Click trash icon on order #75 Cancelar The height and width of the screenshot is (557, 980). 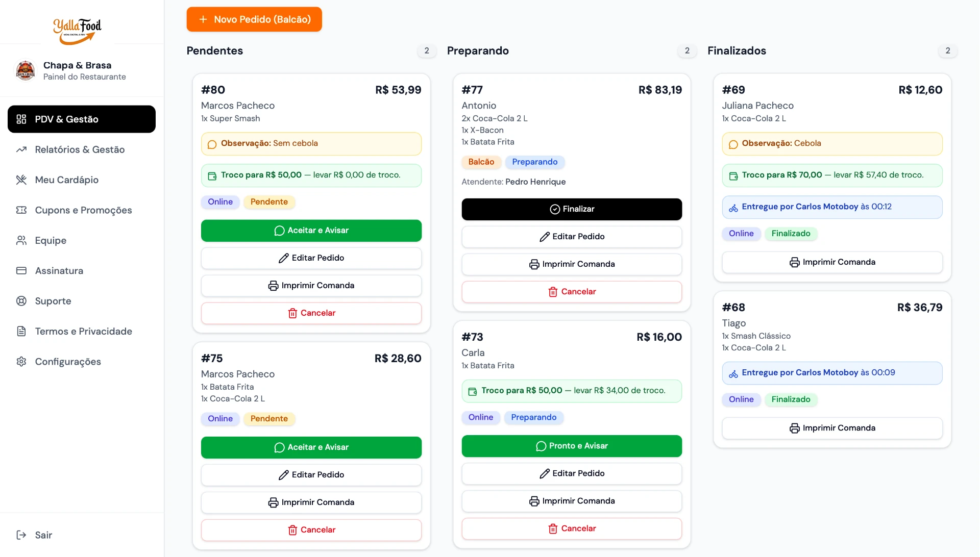pyautogui.click(x=292, y=530)
